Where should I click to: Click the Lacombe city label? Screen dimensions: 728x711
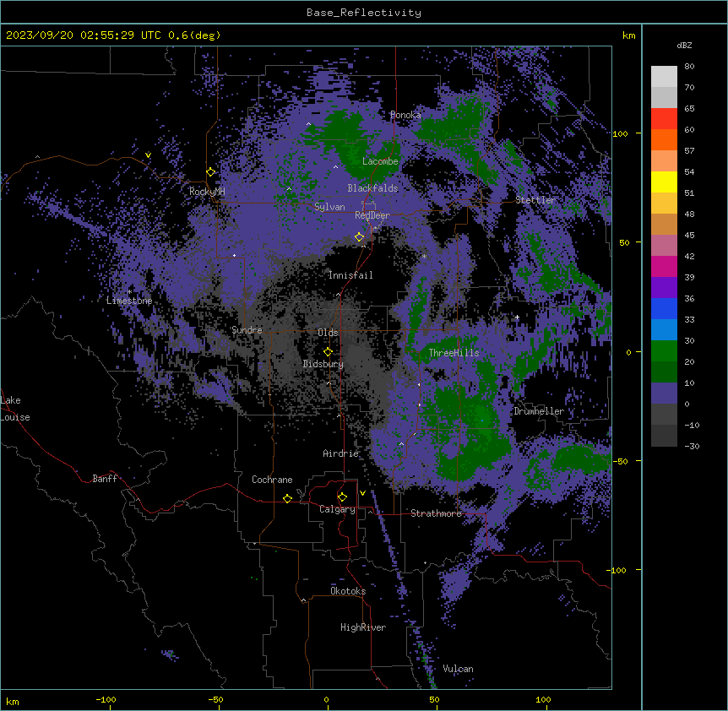tap(380, 161)
